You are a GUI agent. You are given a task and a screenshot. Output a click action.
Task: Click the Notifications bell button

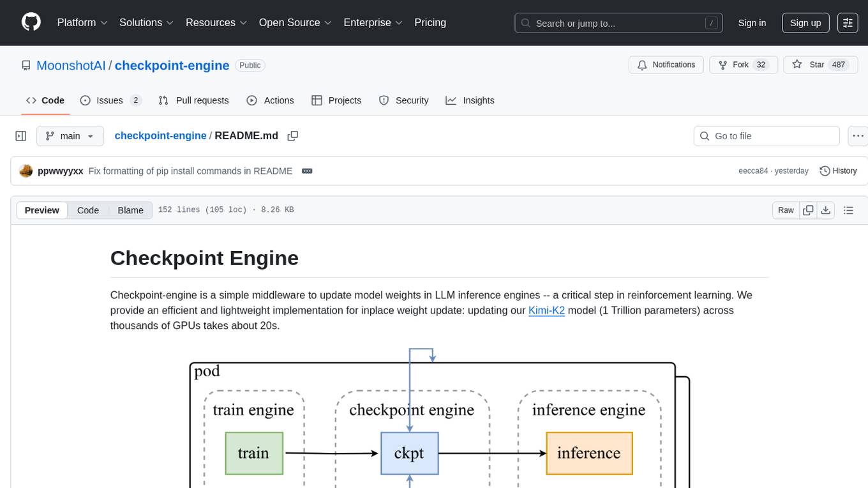coord(666,65)
